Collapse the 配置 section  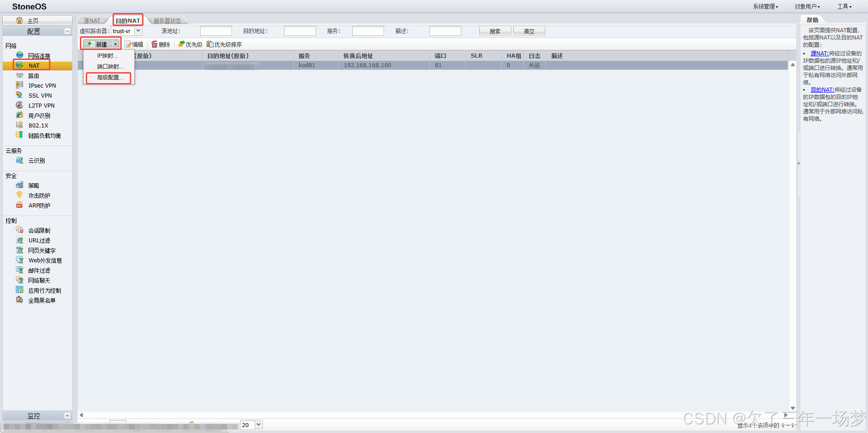tap(67, 31)
